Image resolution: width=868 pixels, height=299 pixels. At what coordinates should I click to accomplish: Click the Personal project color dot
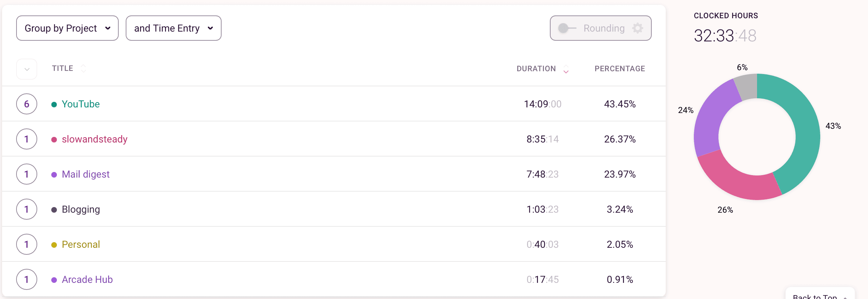tap(54, 245)
